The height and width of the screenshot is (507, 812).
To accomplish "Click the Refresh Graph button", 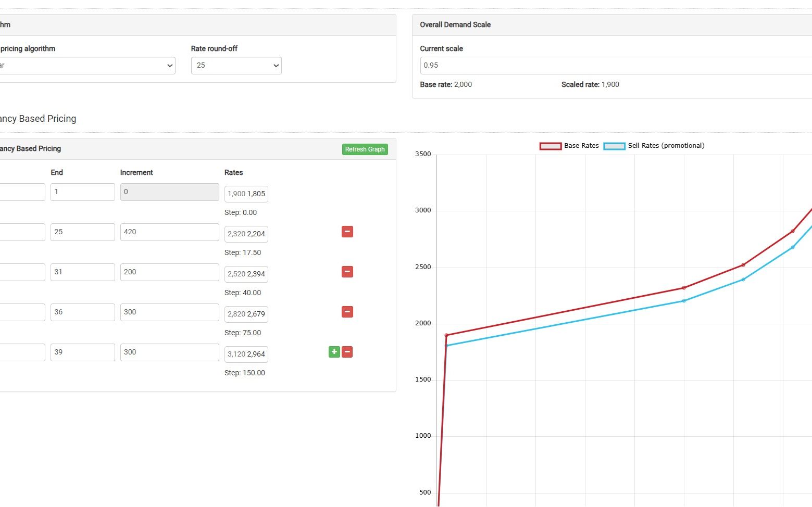I will tap(365, 149).
